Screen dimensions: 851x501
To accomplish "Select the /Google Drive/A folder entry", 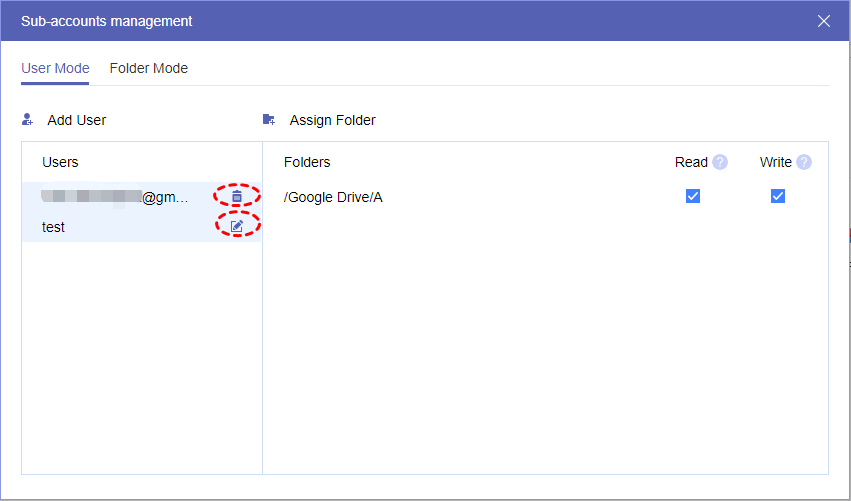I will click(x=333, y=197).
